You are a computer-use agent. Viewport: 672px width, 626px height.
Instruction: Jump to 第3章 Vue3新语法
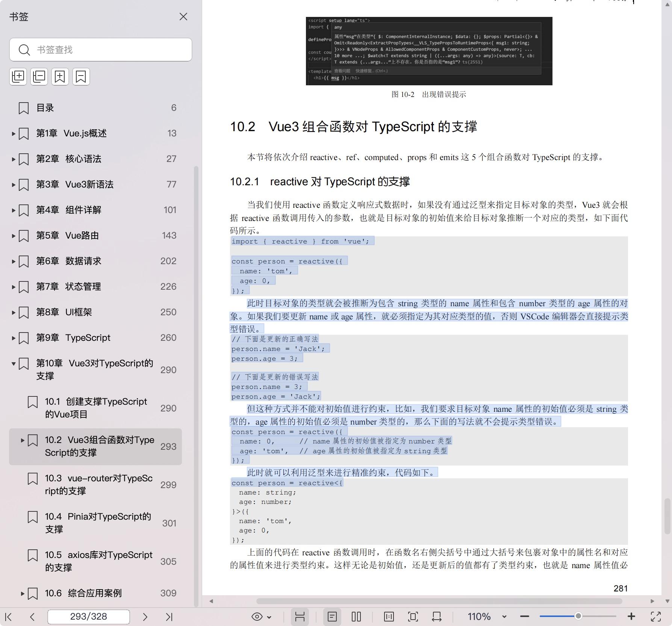pyautogui.click(x=75, y=184)
